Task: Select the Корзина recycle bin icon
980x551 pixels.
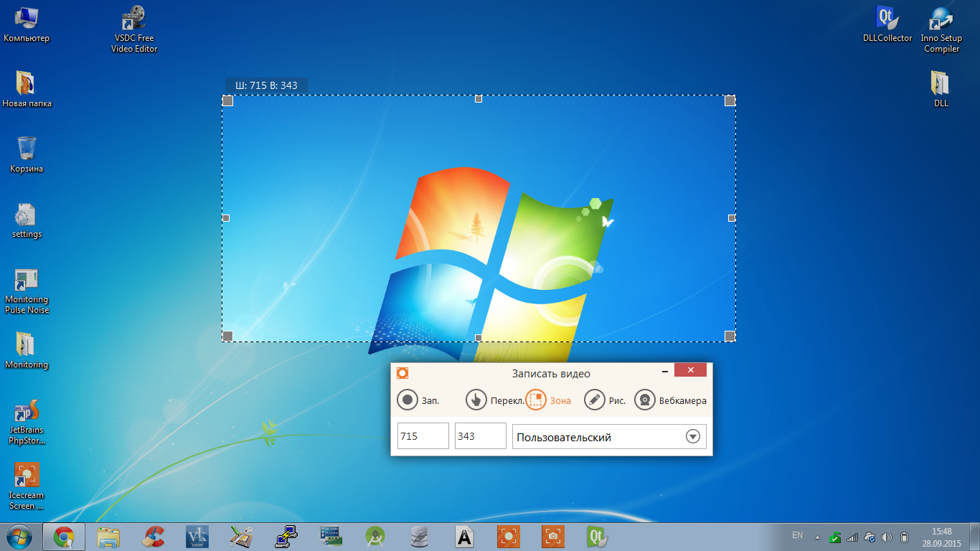Action: (x=27, y=154)
